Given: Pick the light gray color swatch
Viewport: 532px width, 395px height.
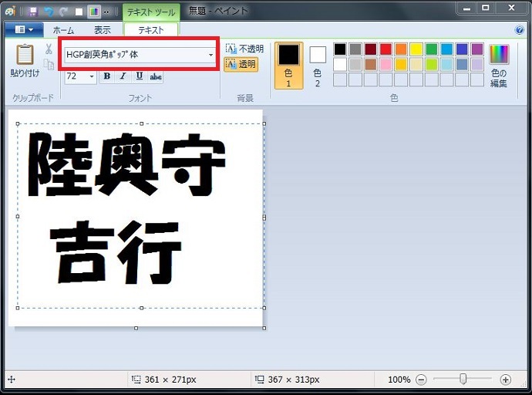Looking at the screenshot, I should 355,65.
